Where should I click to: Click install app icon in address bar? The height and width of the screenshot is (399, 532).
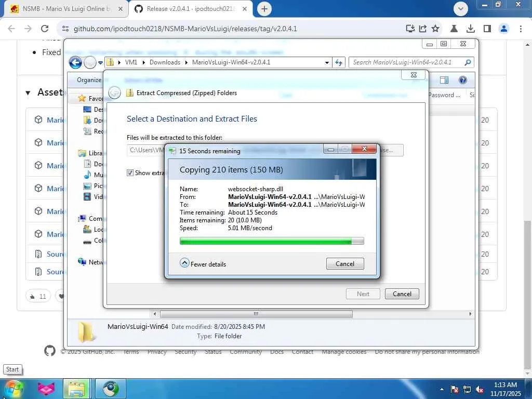click(x=410, y=29)
